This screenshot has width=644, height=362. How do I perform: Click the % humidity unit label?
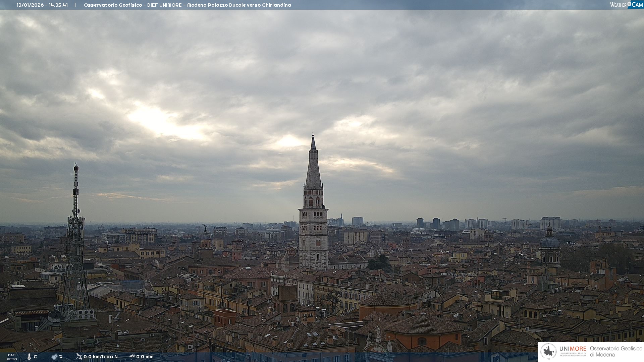[61, 357]
